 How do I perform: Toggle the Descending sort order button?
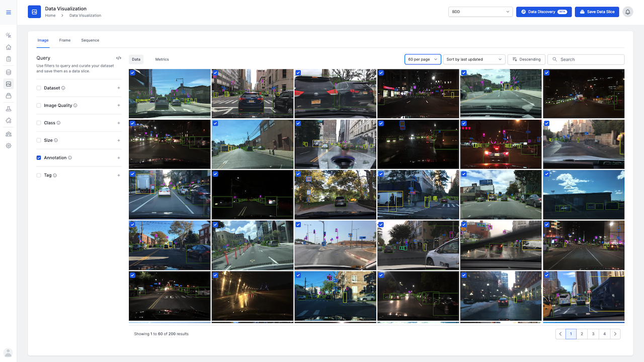click(526, 59)
